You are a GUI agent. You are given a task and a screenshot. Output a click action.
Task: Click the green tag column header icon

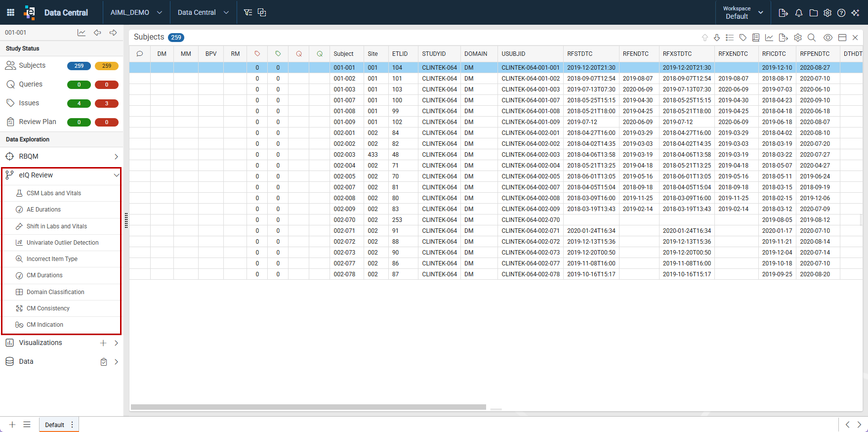(x=278, y=54)
